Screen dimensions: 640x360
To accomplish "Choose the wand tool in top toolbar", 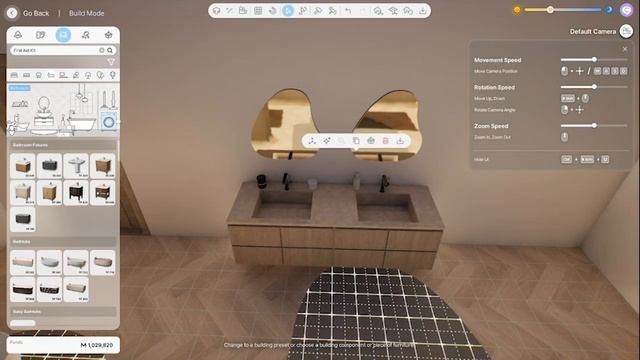I will pyautogui.click(x=229, y=11).
